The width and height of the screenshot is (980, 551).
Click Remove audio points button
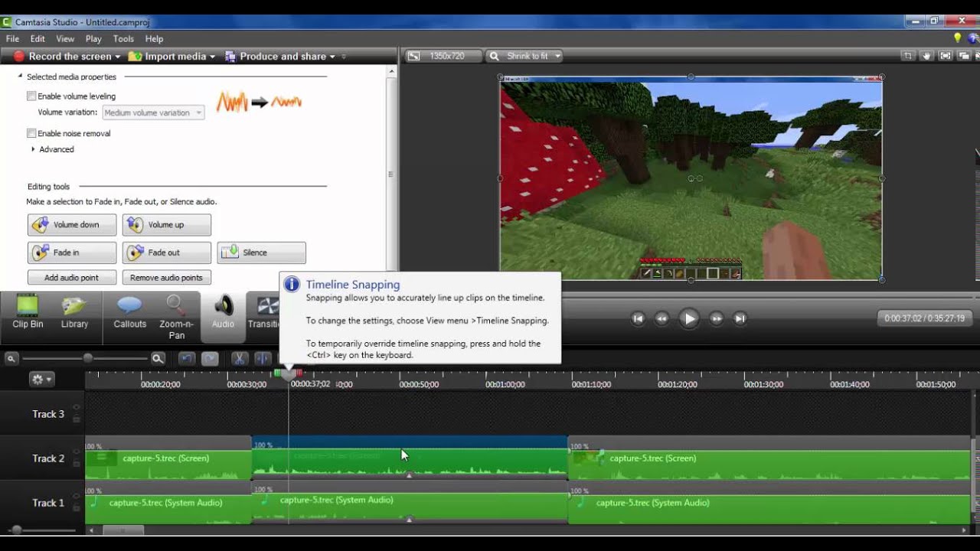pyautogui.click(x=167, y=278)
